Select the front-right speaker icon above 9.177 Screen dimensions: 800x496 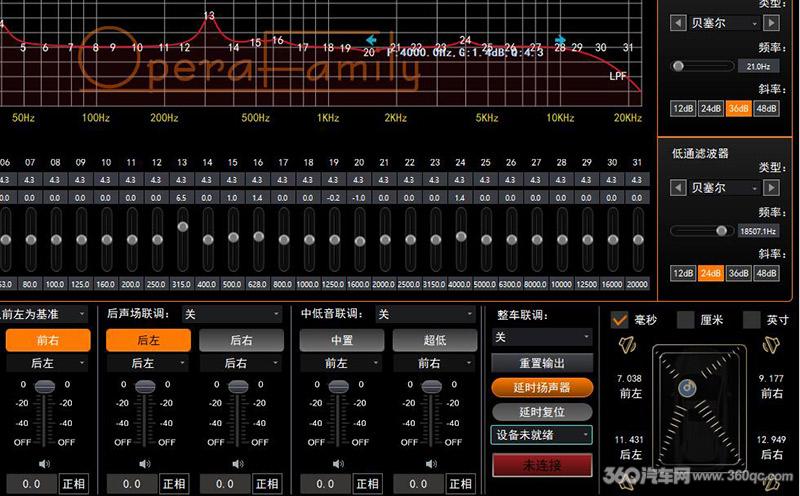771,346
